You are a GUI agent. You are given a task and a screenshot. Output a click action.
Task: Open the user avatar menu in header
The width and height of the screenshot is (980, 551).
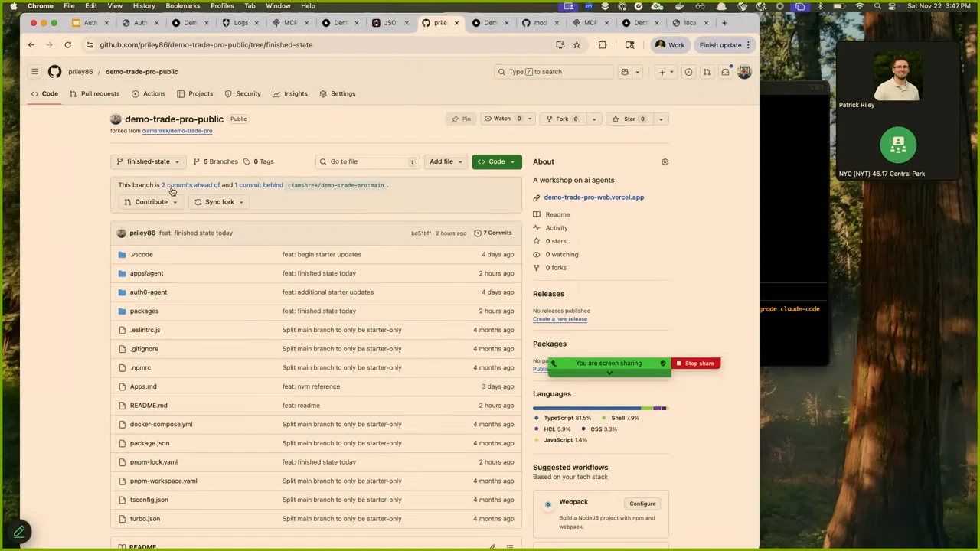pos(744,72)
